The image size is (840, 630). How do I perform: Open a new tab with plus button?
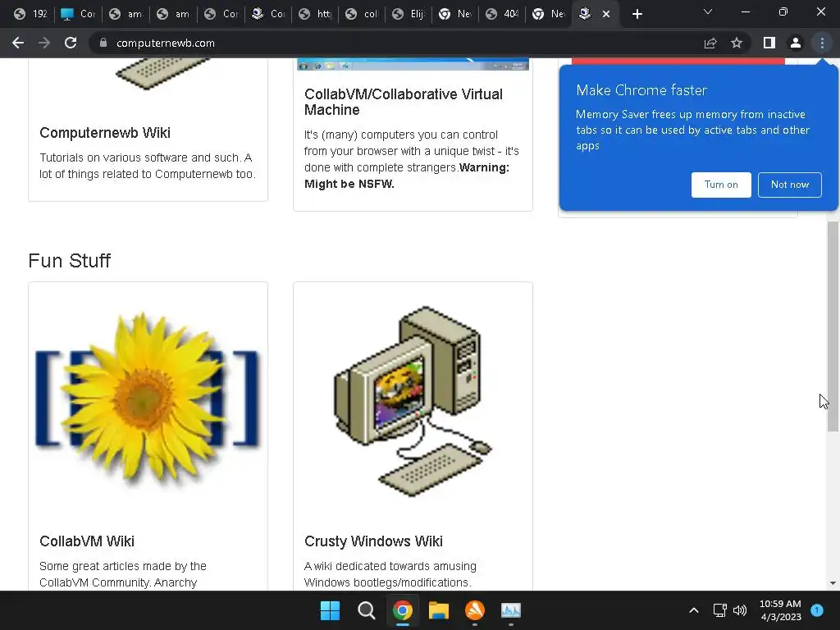637,14
